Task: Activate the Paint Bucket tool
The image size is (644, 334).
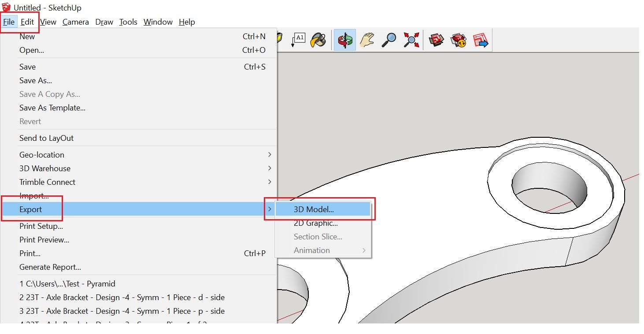Action: coord(319,40)
